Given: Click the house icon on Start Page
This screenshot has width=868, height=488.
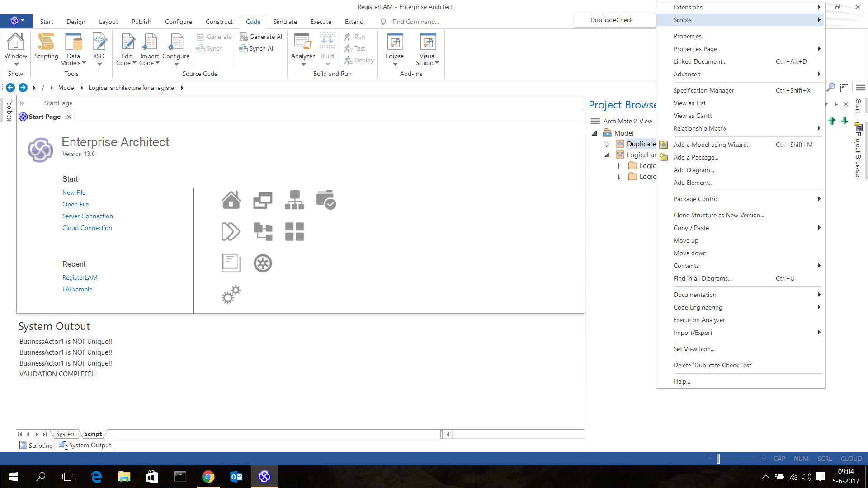Looking at the screenshot, I should click(231, 200).
